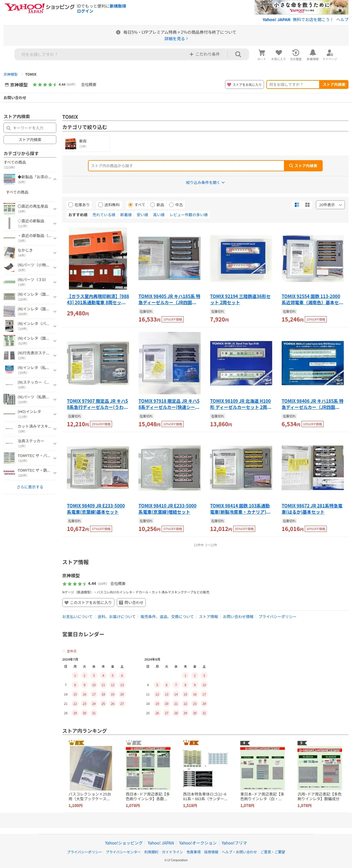Sort by おすすめ順 tab
Viewport: 352px width, 868px height.
(78, 215)
